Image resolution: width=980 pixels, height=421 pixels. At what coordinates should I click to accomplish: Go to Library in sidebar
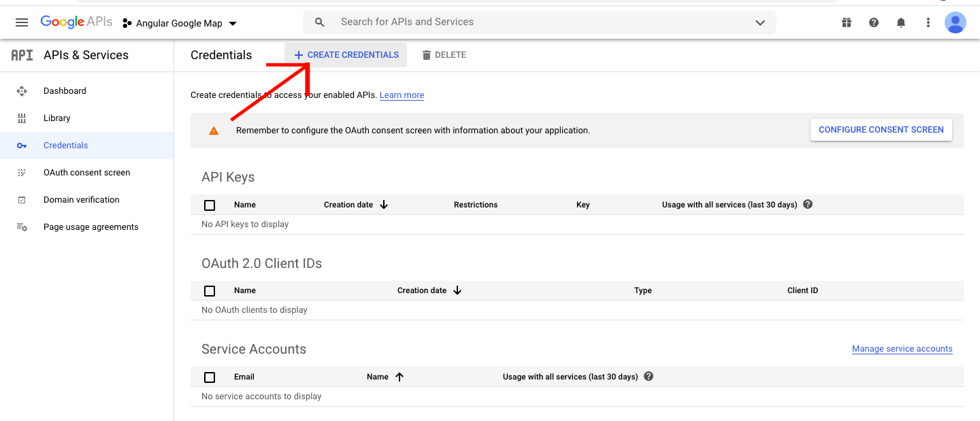(57, 118)
